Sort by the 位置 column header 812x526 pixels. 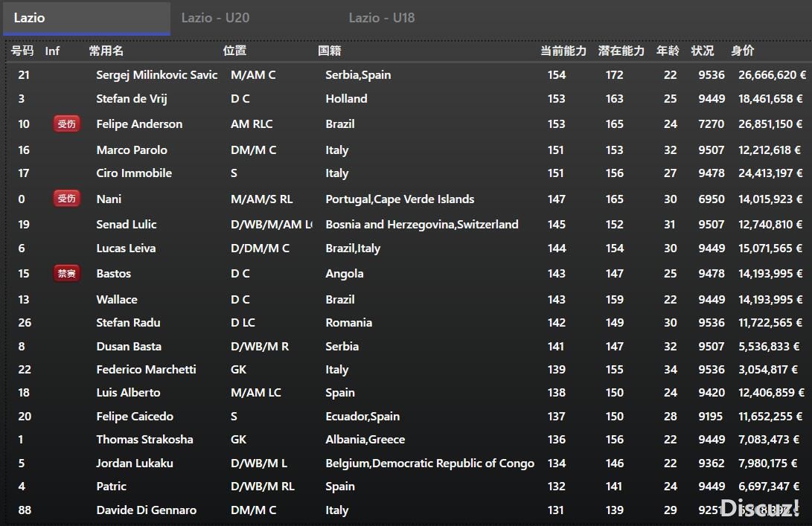[234, 51]
